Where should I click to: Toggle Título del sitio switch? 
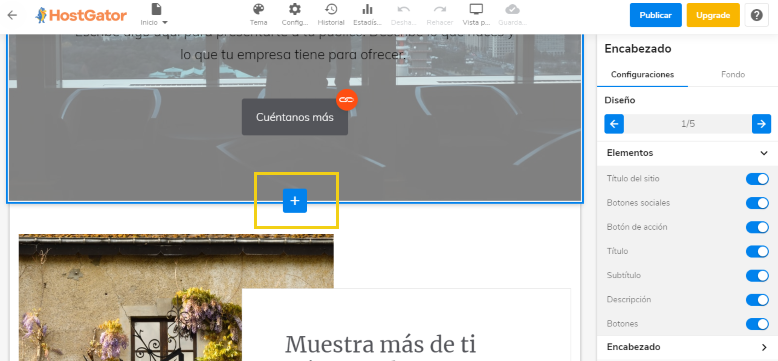[757, 179]
